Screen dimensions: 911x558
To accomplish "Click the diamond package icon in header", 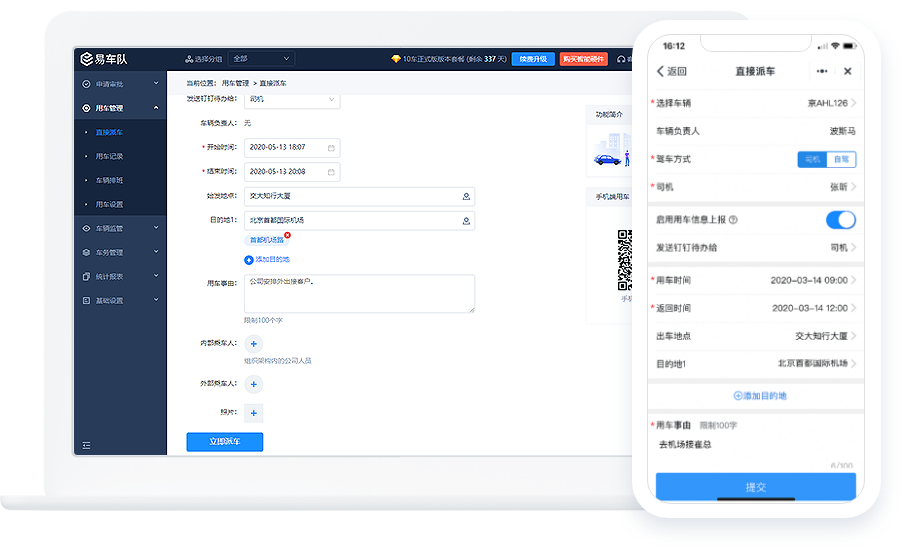I will 396,59.
